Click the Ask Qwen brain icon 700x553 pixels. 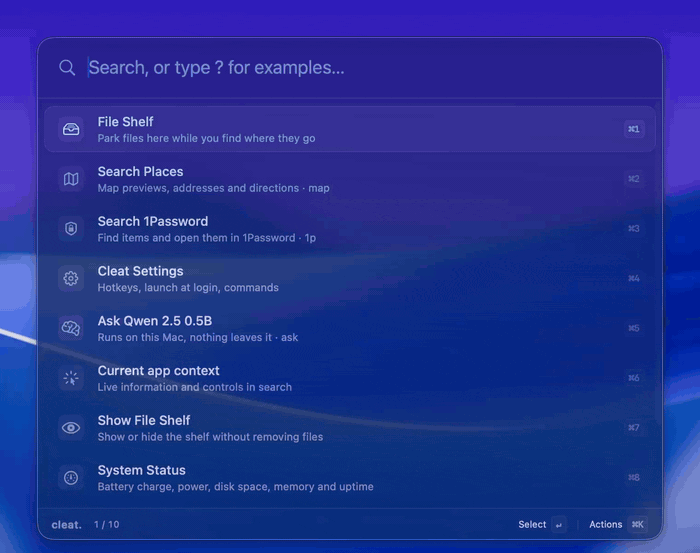coord(71,328)
